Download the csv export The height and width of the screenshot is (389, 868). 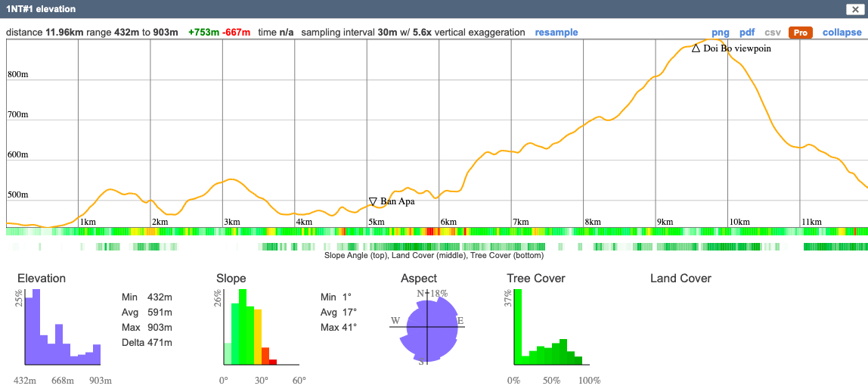773,33
